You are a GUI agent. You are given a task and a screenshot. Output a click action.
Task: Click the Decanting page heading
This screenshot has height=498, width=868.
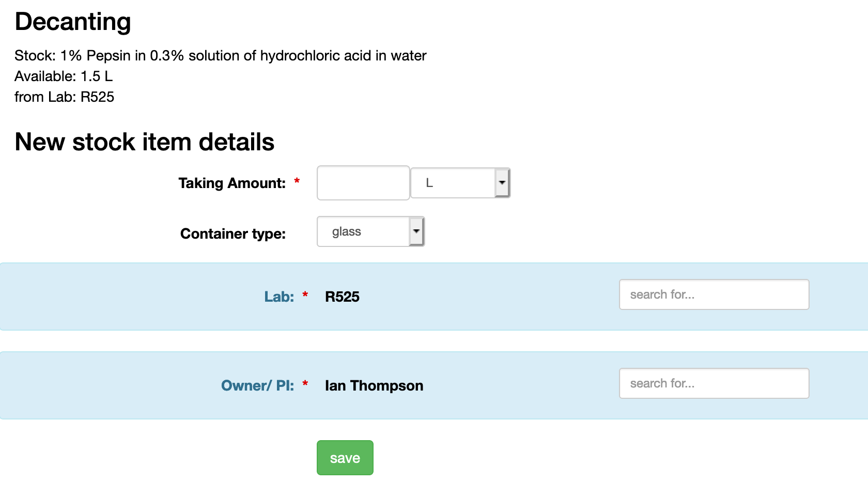tap(73, 22)
